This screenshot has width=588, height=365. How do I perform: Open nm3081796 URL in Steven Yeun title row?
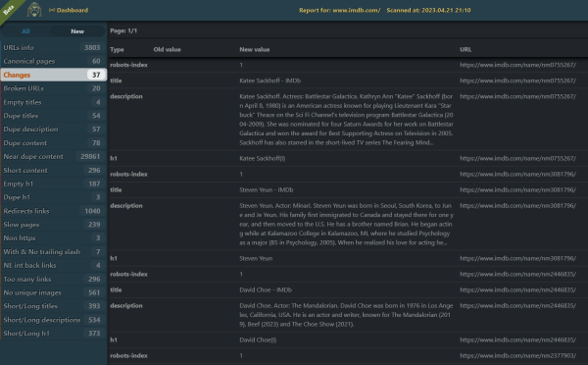517,190
